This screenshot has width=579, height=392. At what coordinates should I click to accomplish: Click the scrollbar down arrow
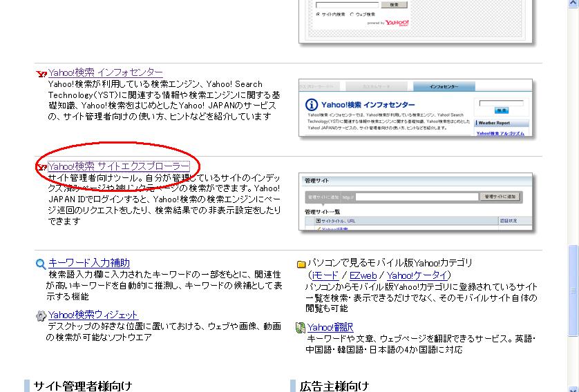(573, 388)
